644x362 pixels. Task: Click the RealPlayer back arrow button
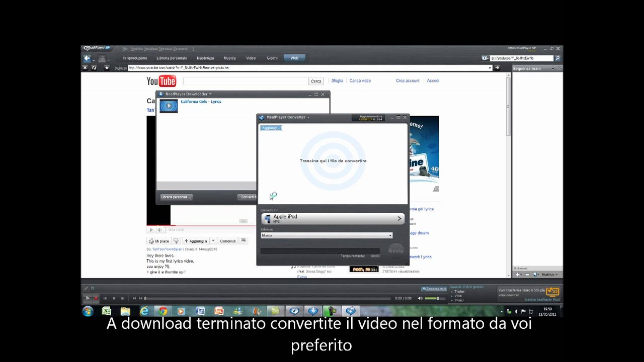click(87, 58)
